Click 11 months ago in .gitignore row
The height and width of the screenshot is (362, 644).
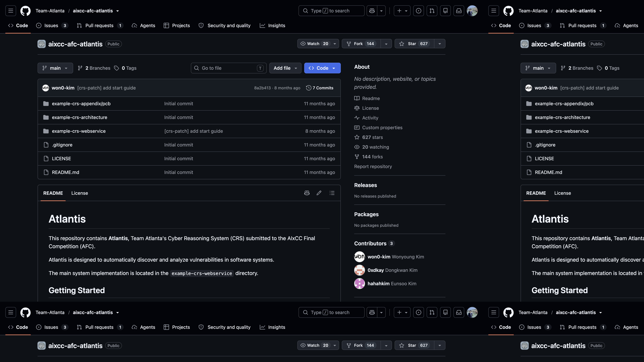(x=319, y=145)
